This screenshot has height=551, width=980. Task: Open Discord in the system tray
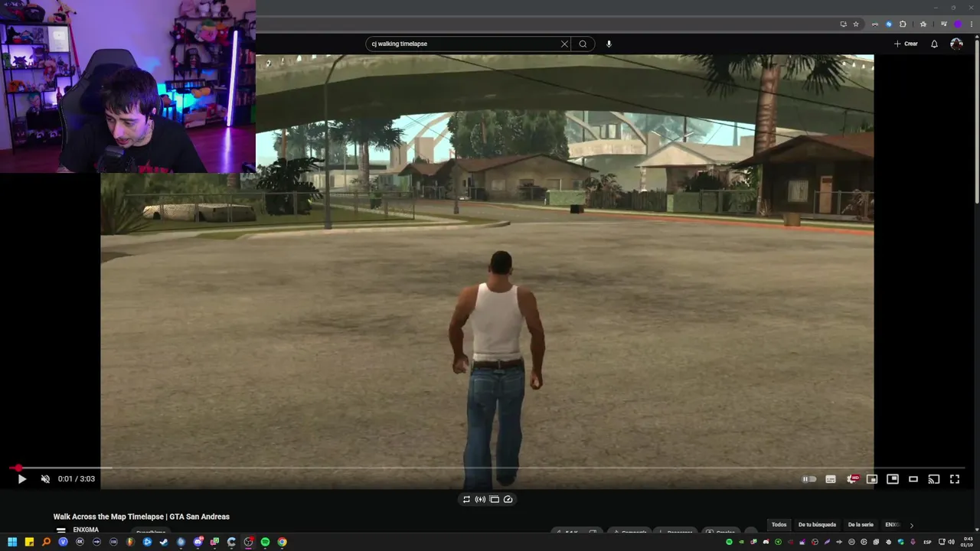(x=766, y=542)
